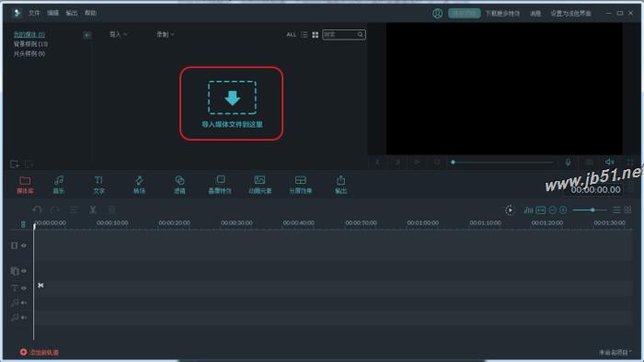Click the preview volume speaker icon
The width and height of the screenshot is (644, 362).
[x=609, y=163]
